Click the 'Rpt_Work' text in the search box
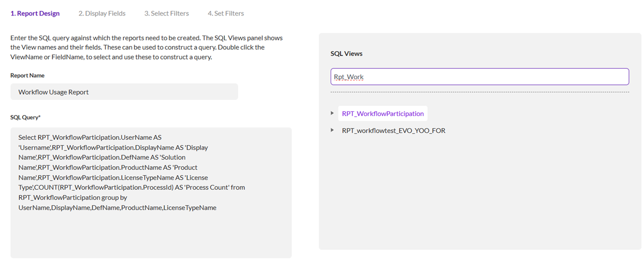 pos(348,77)
